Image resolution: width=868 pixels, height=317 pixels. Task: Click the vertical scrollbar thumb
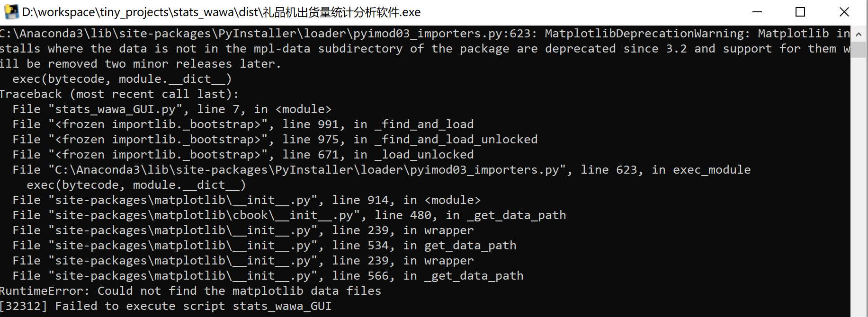[x=859, y=50]
